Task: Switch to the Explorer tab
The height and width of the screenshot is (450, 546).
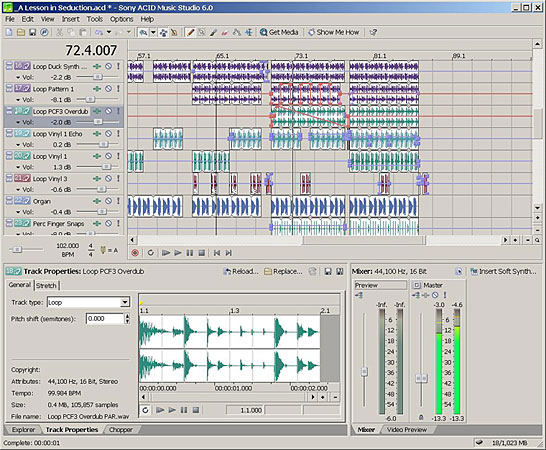Action: point(23,430)
